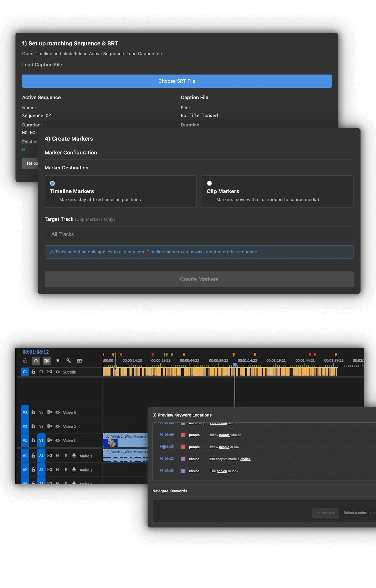The image size is (376, 588).
Task: Click the purple swatch beside 00:00:32 choice
Action: coord(183,459)
